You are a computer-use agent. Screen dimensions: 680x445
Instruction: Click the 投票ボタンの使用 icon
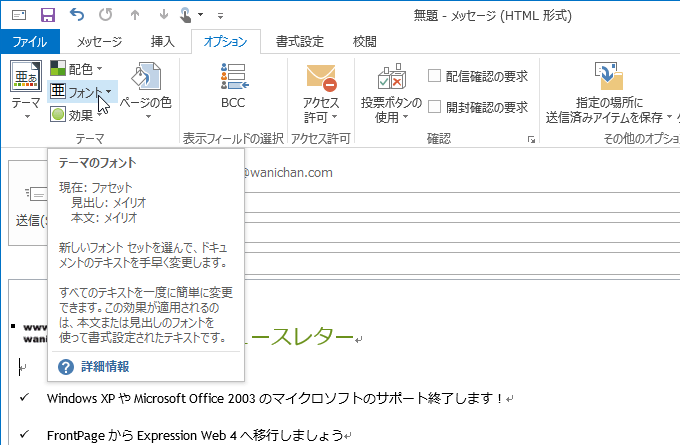click(392, 77)
